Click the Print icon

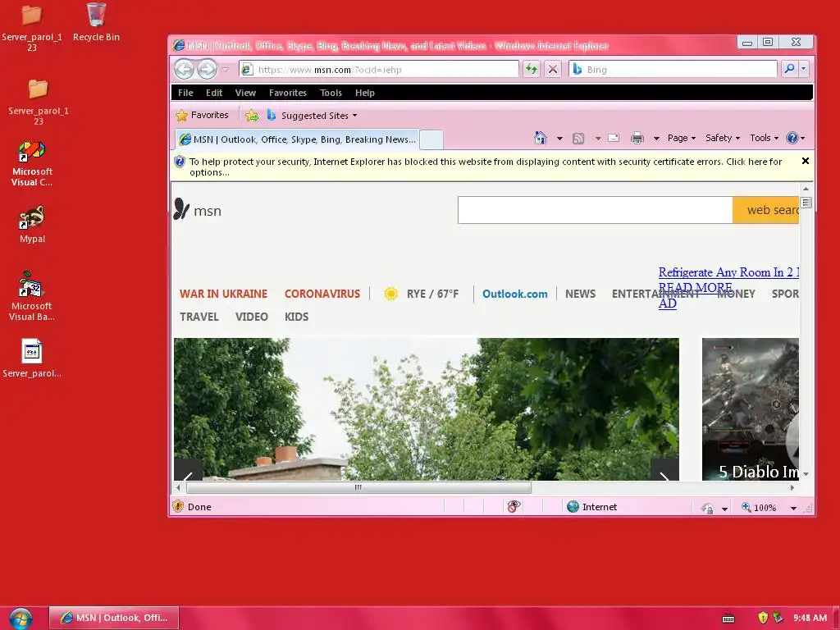(637, 138)
